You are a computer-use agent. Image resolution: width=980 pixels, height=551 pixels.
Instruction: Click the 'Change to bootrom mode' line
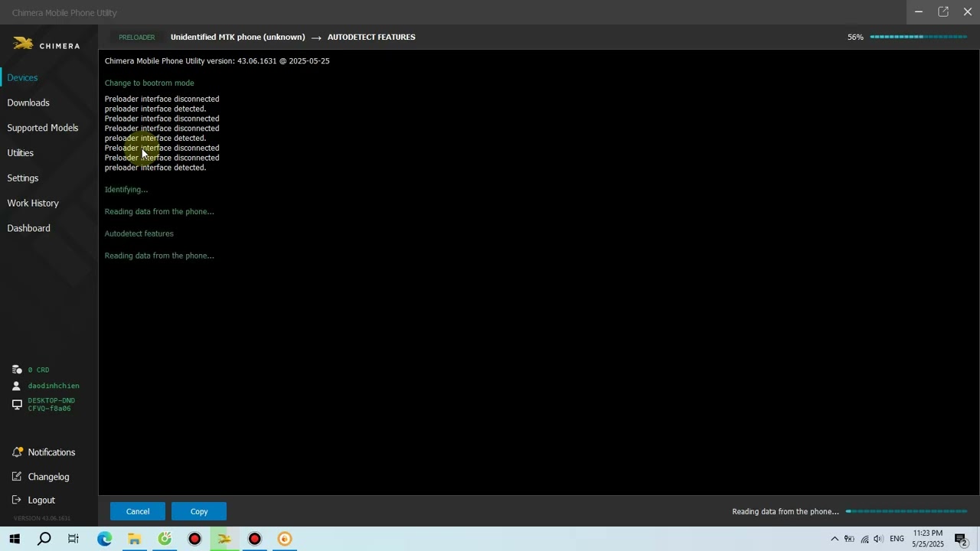149,83
